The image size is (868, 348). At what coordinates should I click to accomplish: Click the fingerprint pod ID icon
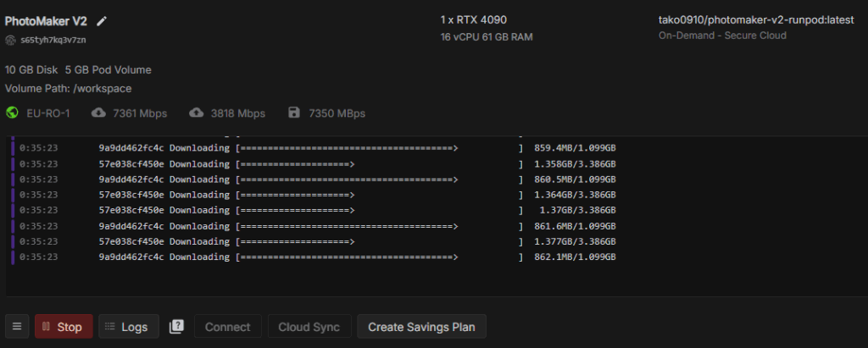point(10,40)
